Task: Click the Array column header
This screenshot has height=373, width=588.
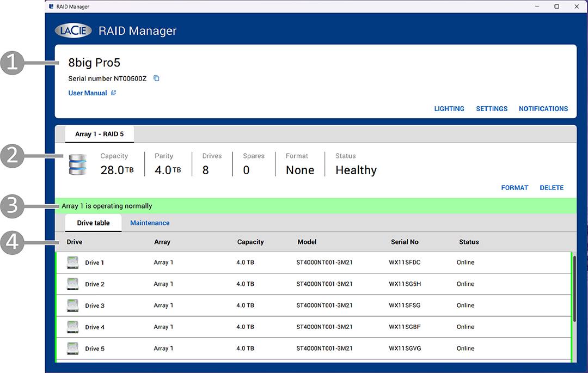Action: [x=162, y=242]
